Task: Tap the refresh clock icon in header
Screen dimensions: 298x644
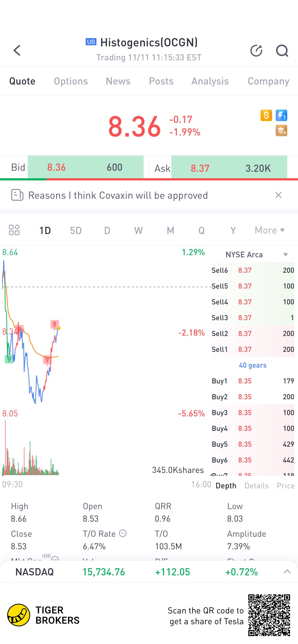Action: coord(256,51)
